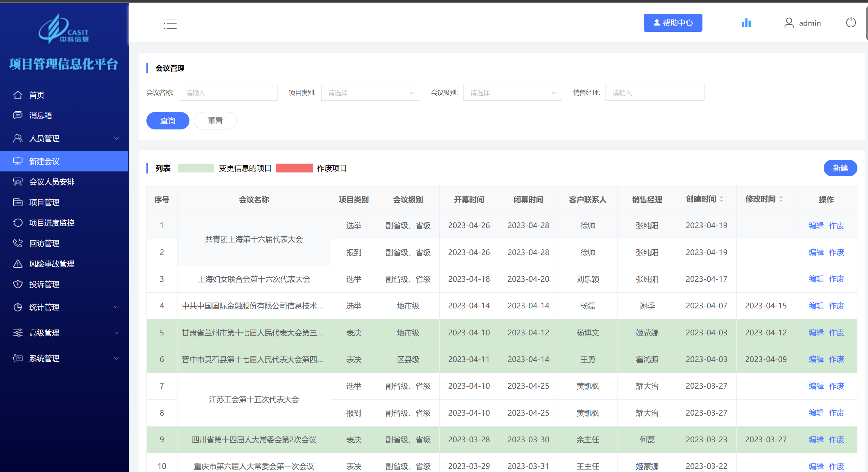
Task: Click 作废 for row 3 上海妇女联合会
Action: [836, 279]
